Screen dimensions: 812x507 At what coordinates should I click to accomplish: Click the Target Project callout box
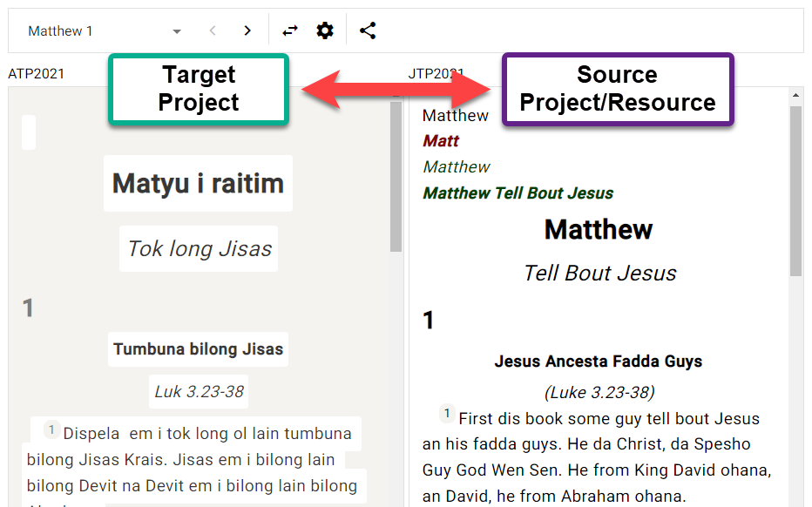pyautogui.click(x=198, y=89)
